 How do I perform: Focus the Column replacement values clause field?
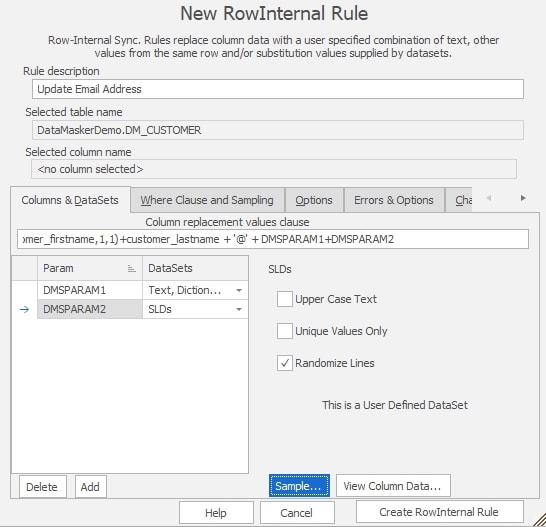273,239
